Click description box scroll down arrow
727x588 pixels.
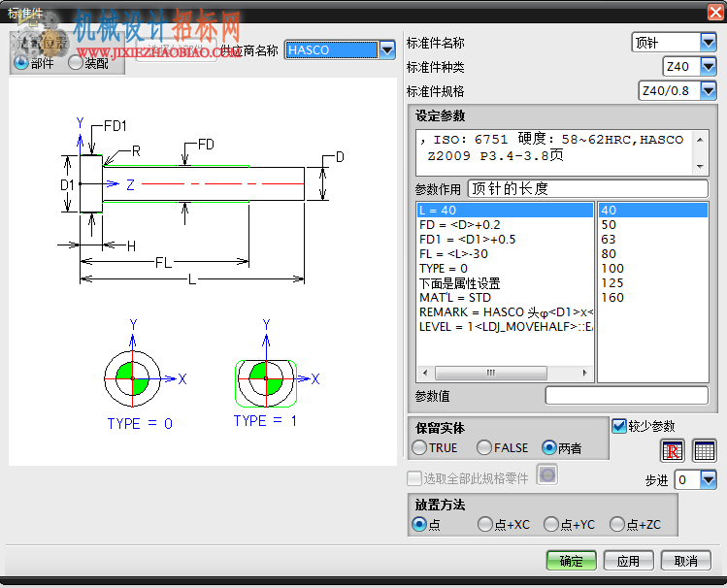click(700, 166)
